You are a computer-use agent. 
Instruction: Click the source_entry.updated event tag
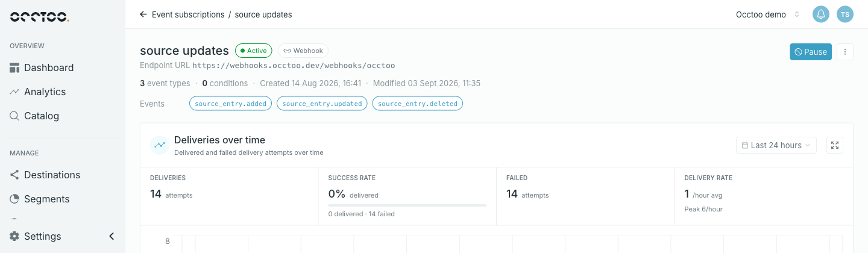[322, 104]
